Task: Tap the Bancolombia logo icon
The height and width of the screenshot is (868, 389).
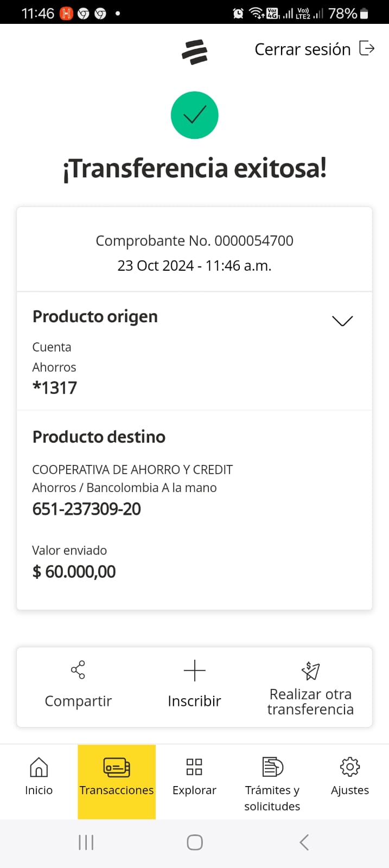Action: pos(194,52)
